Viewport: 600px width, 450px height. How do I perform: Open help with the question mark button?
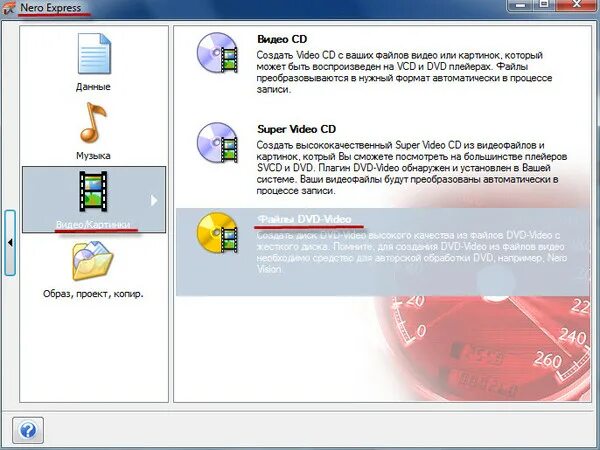click(28, 430)
